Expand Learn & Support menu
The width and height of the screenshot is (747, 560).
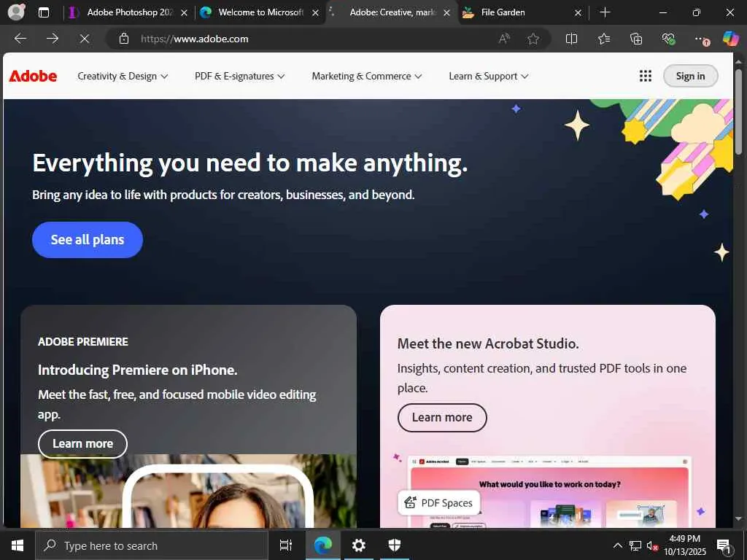coord(488,76)
